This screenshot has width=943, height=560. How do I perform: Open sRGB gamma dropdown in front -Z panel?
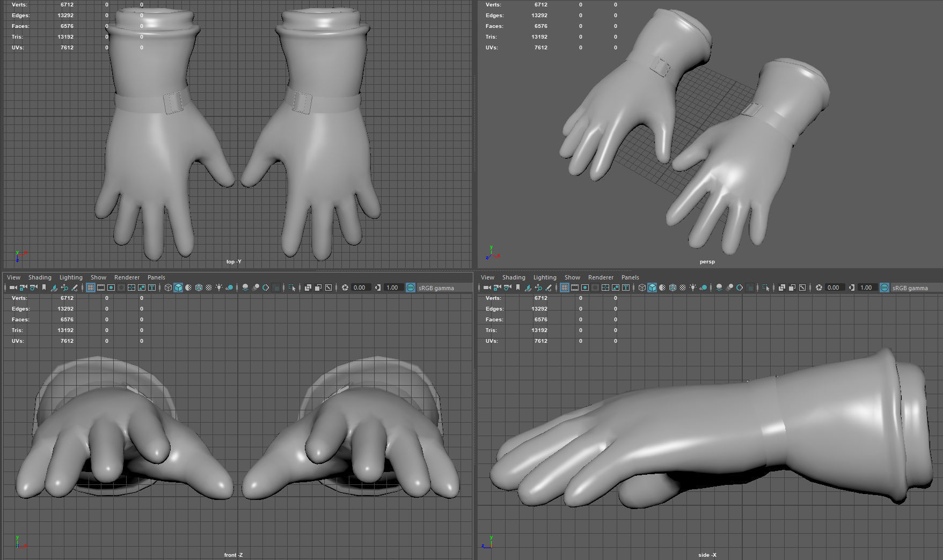click(444, 288)
